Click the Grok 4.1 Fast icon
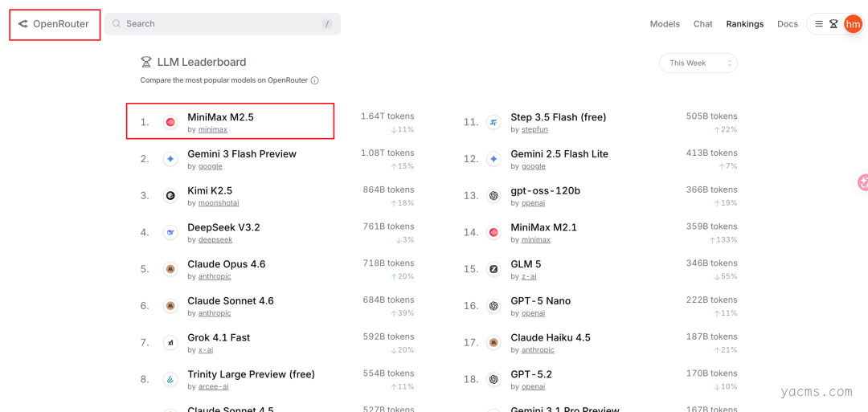The width and height of the screenshot is (868, 412). click(x=170, y=343)
